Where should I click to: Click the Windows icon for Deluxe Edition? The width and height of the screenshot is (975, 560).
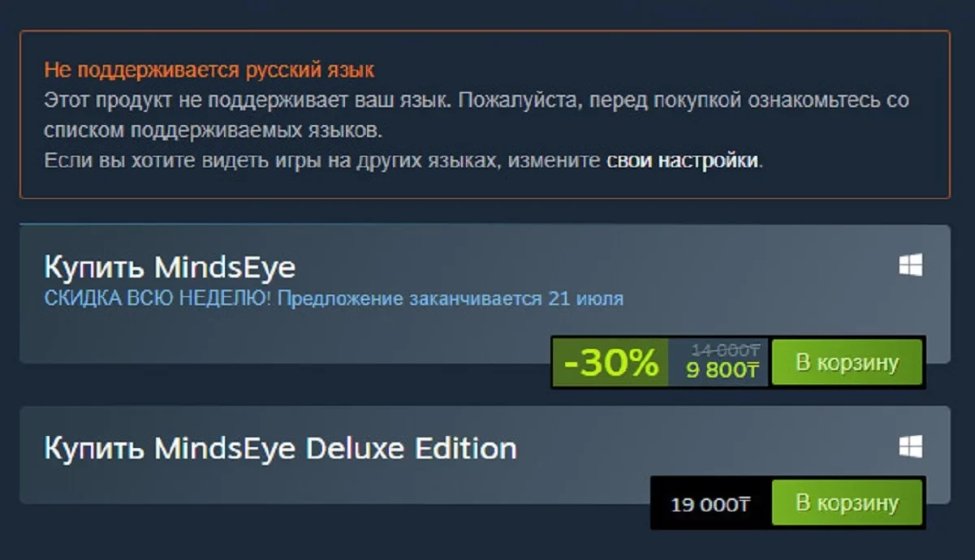coord(911,446)
